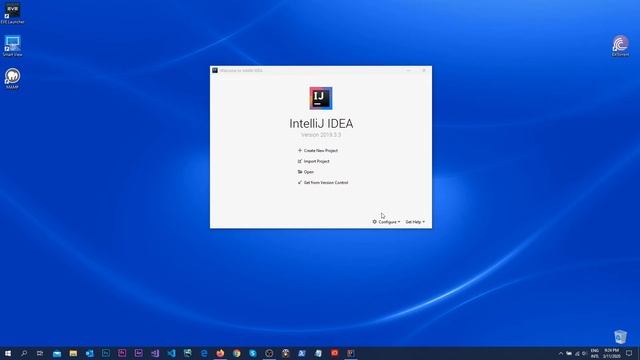The image size is (640, 360).
Task: Open the Mail app from taskbar
Action: (57, 353)
